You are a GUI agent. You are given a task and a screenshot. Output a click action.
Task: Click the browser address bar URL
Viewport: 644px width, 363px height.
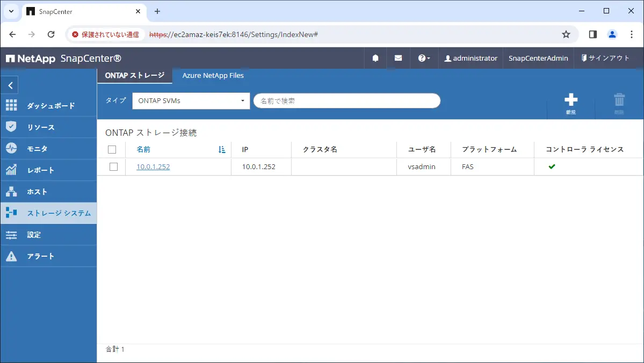tap(233, 34)
